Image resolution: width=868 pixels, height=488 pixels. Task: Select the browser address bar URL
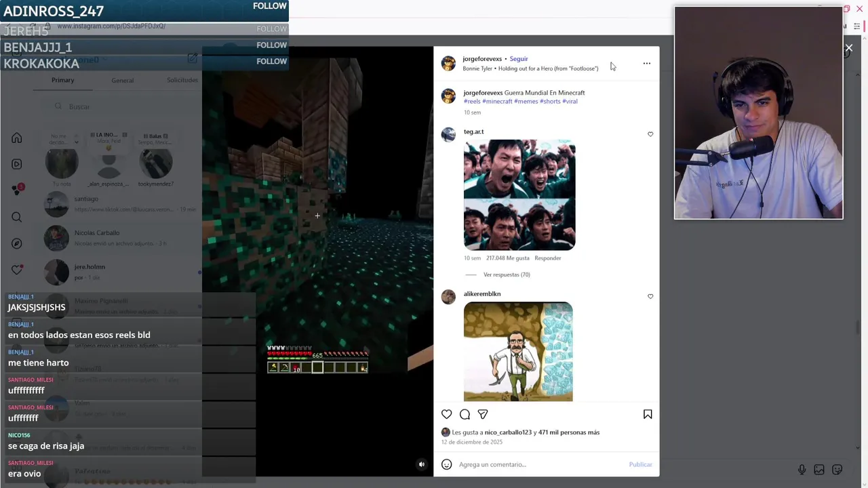pos(111,26)
